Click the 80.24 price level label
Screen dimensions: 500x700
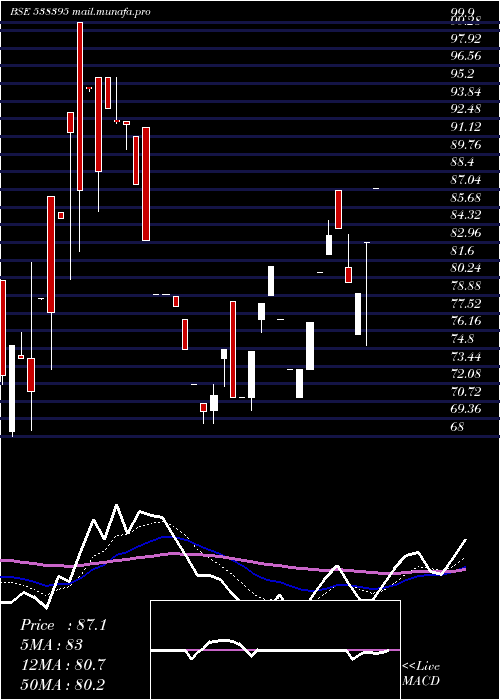tap(466, 268)
